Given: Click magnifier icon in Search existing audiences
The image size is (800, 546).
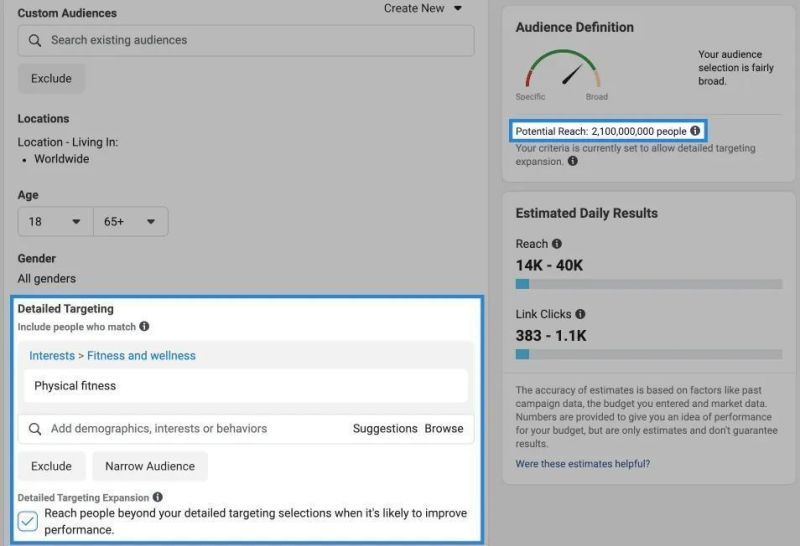Looking at the screenshot, I should [35, 40].
